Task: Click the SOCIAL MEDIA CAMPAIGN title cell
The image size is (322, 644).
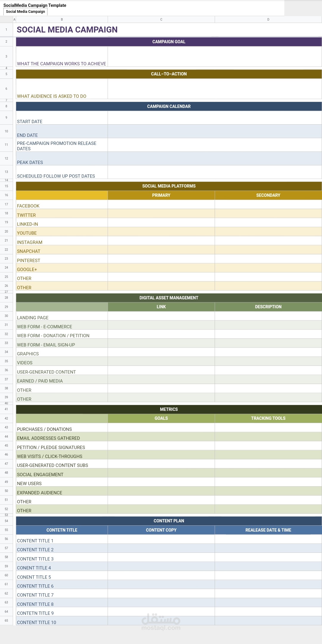Action: 67,30
